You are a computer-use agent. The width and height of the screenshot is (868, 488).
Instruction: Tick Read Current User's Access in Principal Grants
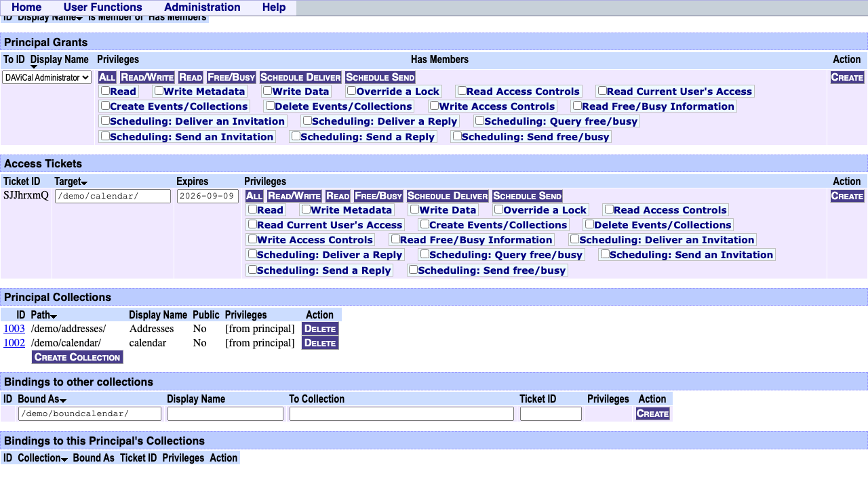(602, 90)
